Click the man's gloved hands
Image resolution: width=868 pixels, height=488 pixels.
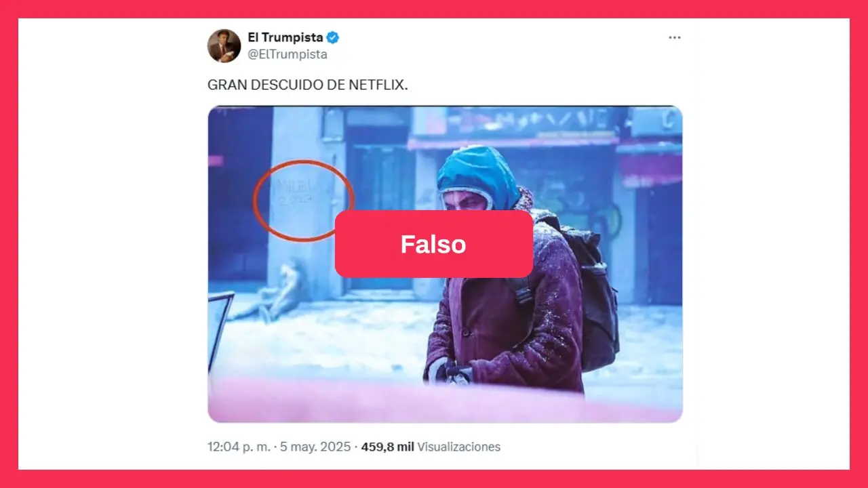click(450, 373)
